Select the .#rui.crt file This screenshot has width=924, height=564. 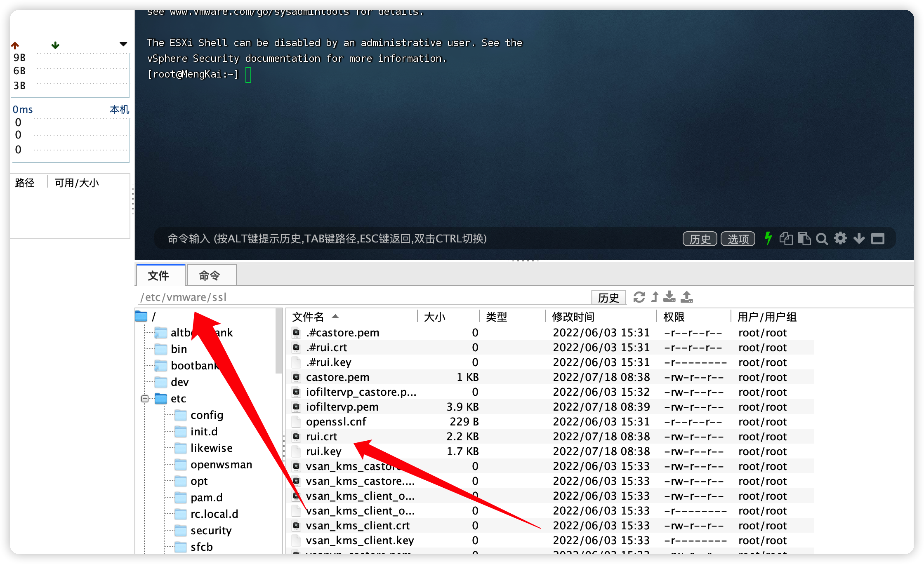pyautogui.click(x=551, y=348)
